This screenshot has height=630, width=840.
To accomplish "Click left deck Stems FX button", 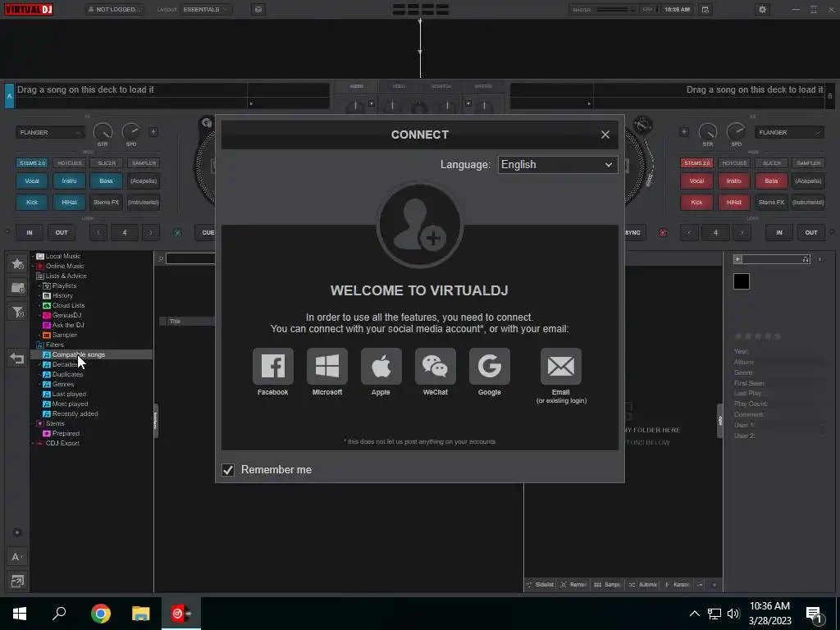I will (x=106, y=203).
